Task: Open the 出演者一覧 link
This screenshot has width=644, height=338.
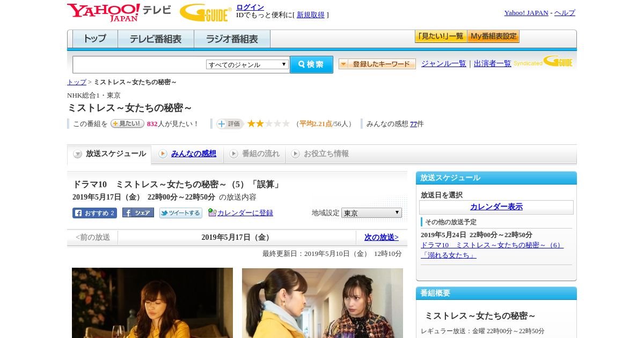Action: (x=493, y=63)
